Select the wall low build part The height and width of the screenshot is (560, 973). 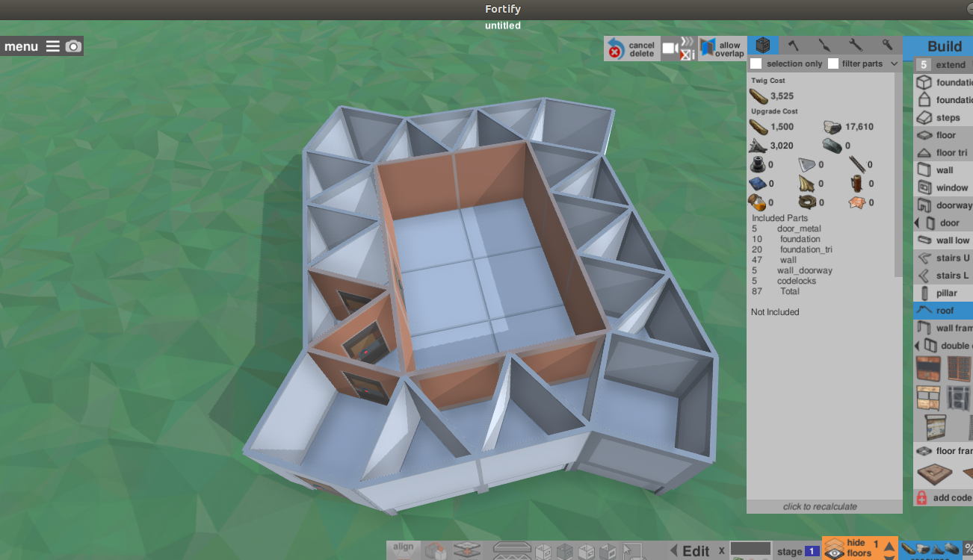click(x=943, y=240)
